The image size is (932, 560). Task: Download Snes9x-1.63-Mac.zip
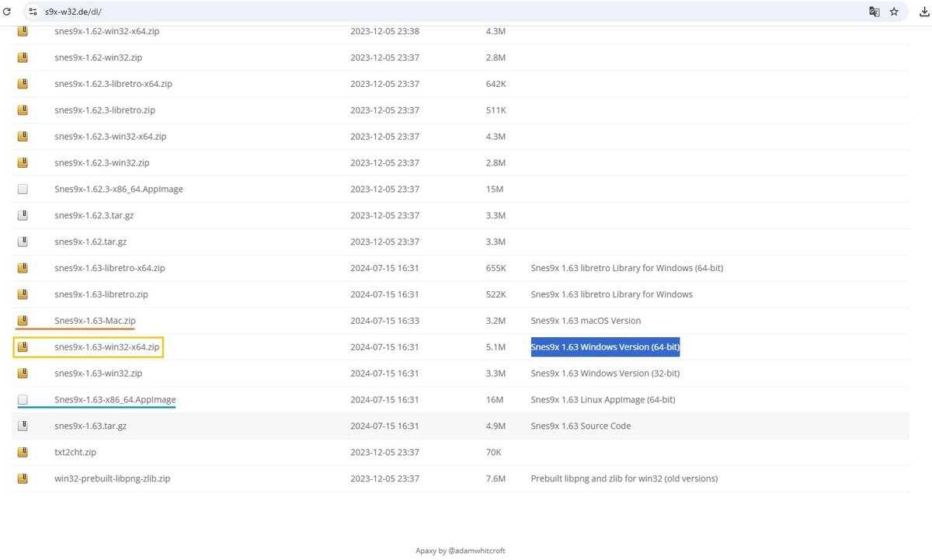tap(96, 321)
